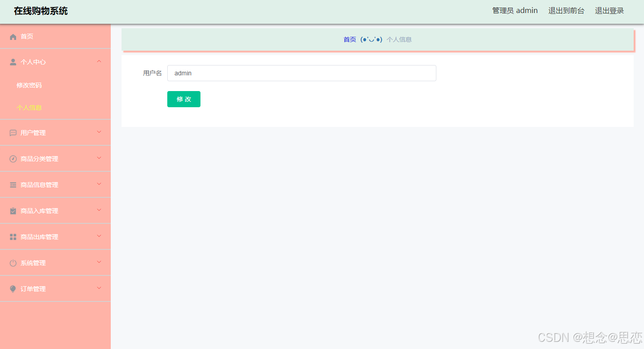Click the power icon beside 系统管理
The image size is (644, 349).
coord(13,263)
